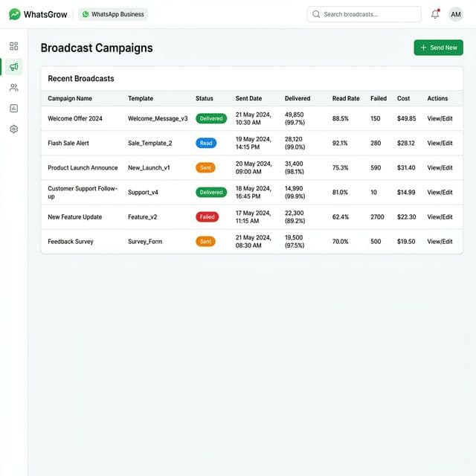Viewport: 476px width, 476px height.
Task: Click View/Edit for Welcome Offer 2024
Action: pyautogui.click(x=440, y=119)
